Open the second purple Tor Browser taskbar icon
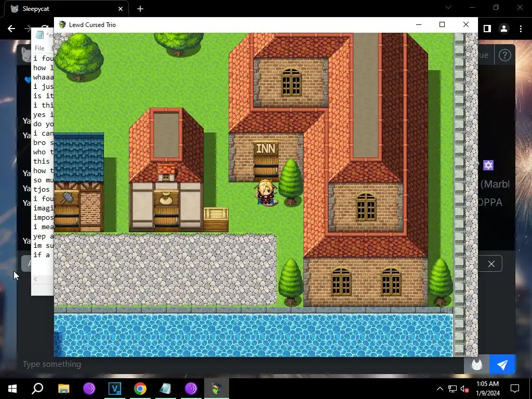 (x=191, y=389)
